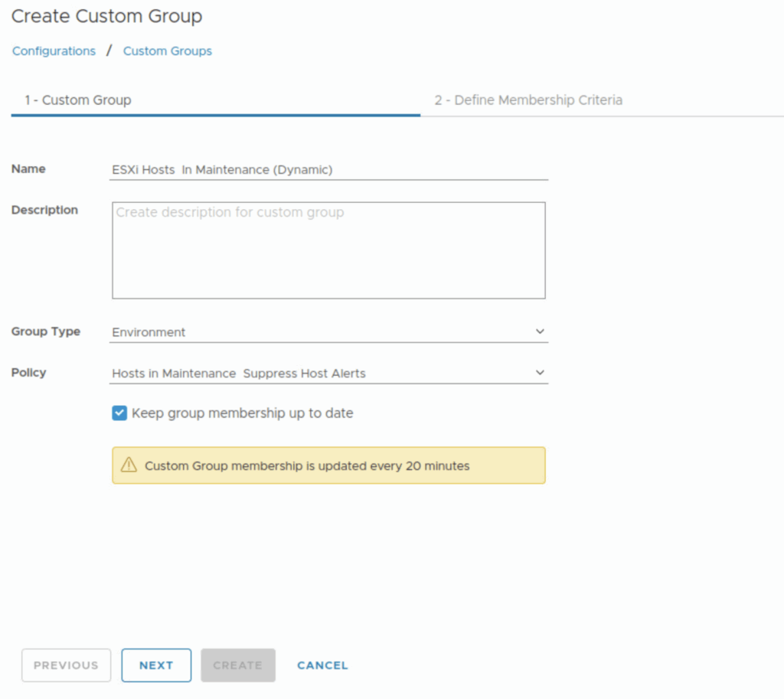The height and width of the screenshot is (699, 784).
Task: Click into the Name text field
Action: point(329,170)
